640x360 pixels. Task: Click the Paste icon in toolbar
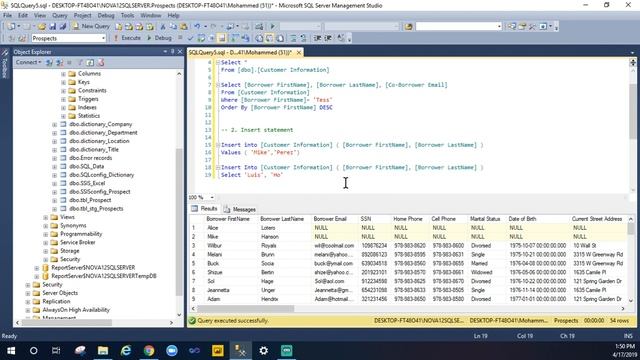(x=184, y=27)
